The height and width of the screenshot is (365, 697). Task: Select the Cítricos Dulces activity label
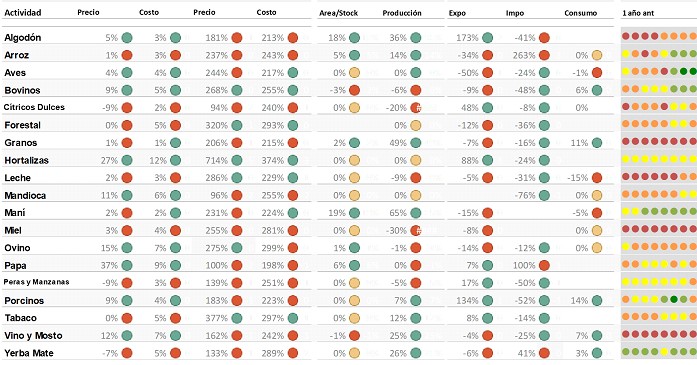34,107
